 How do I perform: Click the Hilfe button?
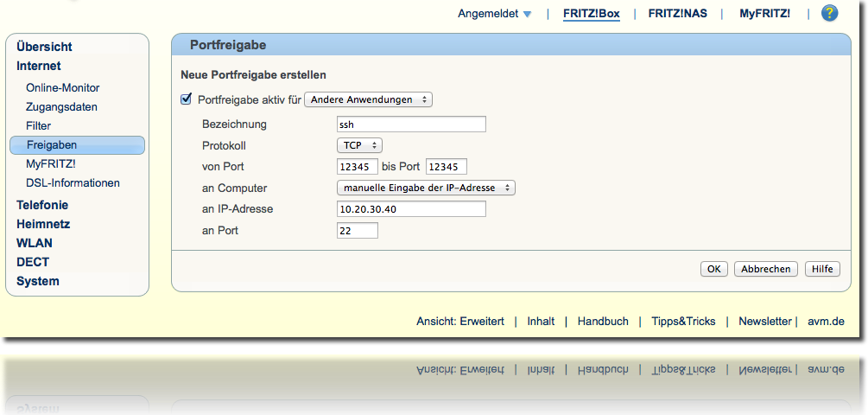click(x=822, y=269)
